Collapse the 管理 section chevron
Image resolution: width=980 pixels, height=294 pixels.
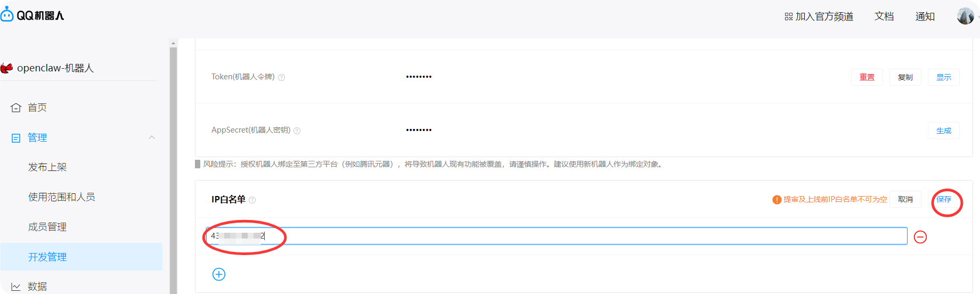pyautogui.click(x=152, y=137)
